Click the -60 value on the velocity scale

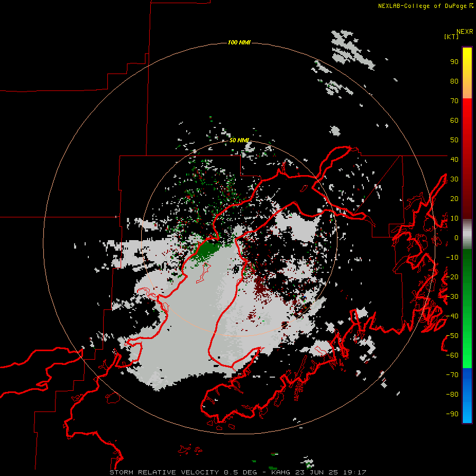coord(452,355)
